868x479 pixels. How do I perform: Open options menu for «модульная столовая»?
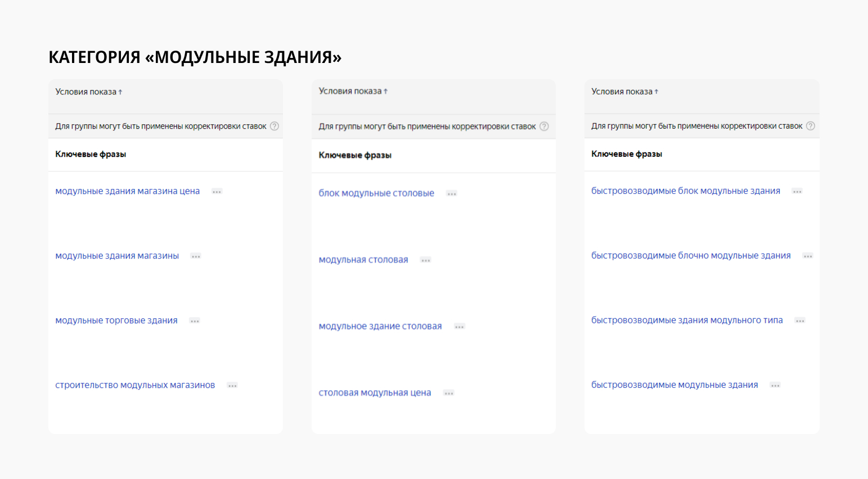pyautogui.click(x=425, y=259)
